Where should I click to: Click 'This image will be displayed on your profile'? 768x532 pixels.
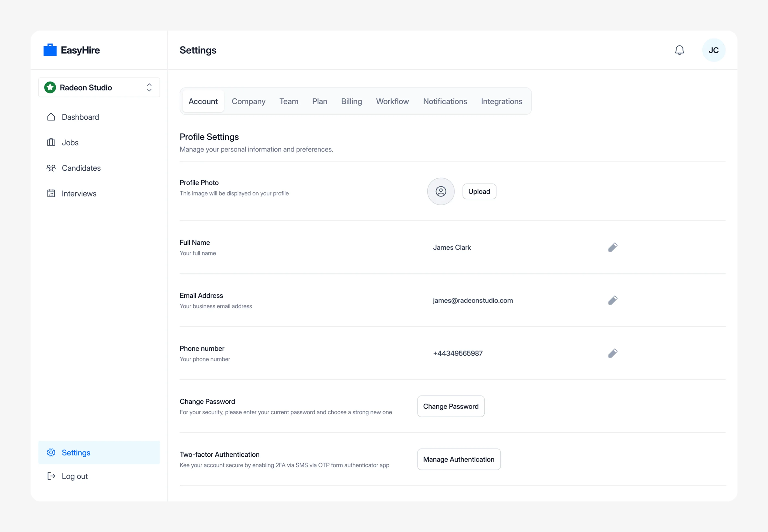tap(234, 193)
